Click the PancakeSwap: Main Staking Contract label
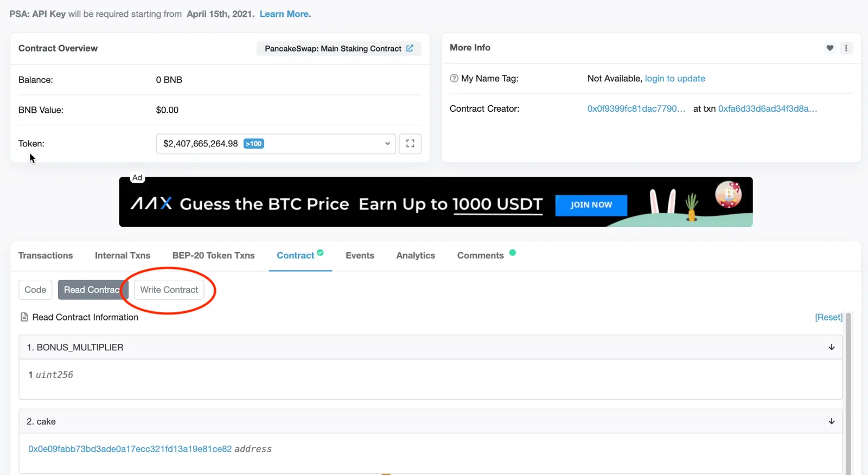This screenshot has width=868, height=475. point(333,48)
